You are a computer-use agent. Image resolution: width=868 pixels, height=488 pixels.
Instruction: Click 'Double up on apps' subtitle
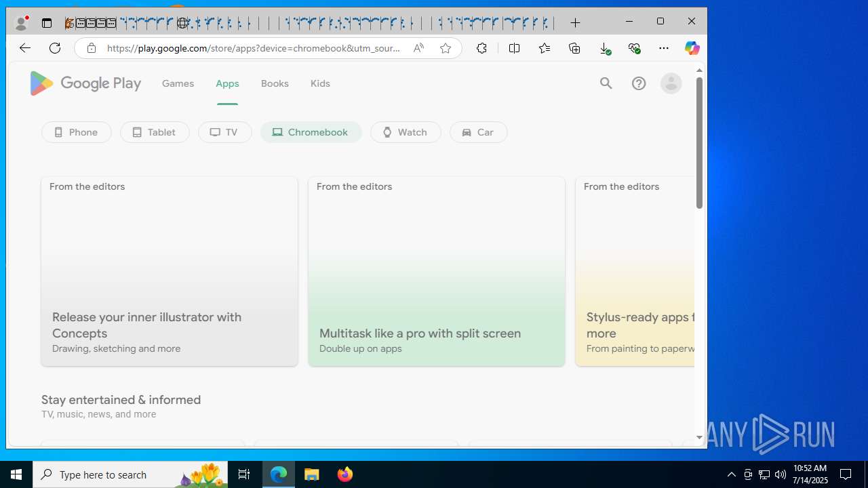click(x=360, y=348)
